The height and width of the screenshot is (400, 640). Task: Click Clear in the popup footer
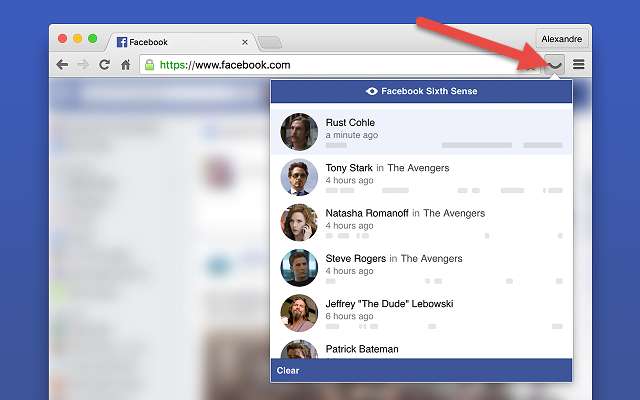coord(288,370)
